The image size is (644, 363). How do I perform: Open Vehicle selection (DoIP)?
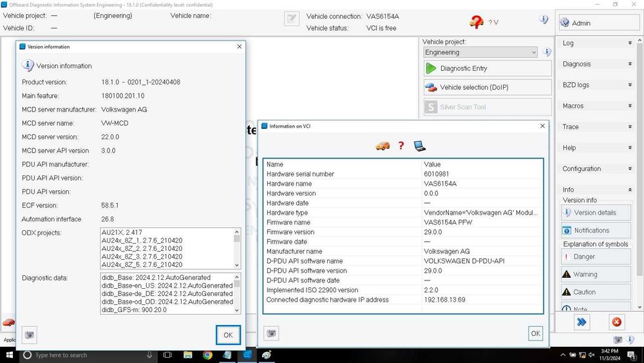click(488, 87)
